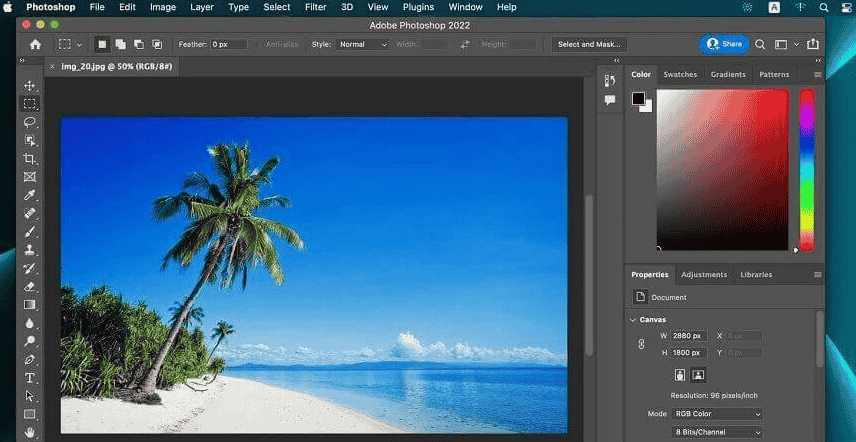This screenshot has width=856, height=442.
Task: Select the Eyedropper tool
Action: pyautogui.click(x=30, y=195)
